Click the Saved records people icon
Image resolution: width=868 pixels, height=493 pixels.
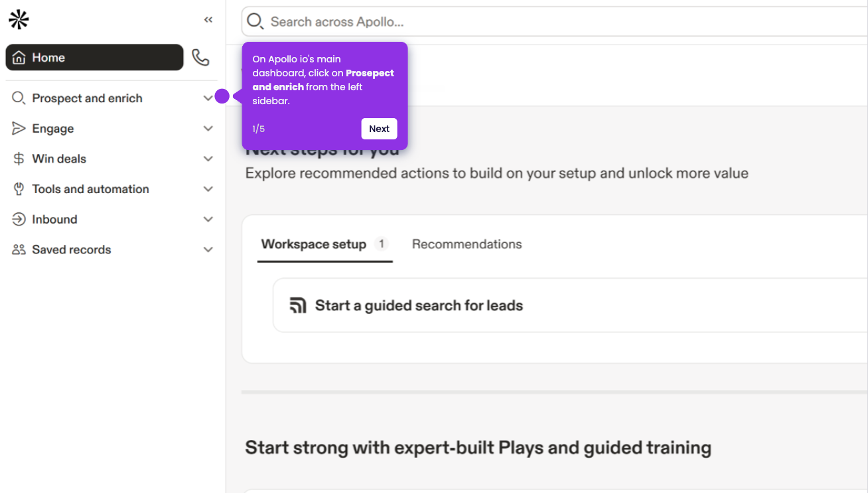(x=19, y=249)
